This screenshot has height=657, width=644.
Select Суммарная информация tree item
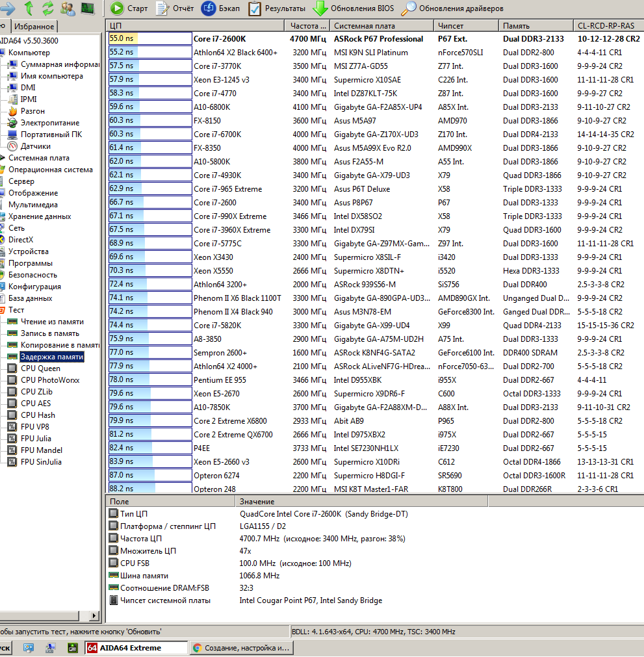(55, 64)
